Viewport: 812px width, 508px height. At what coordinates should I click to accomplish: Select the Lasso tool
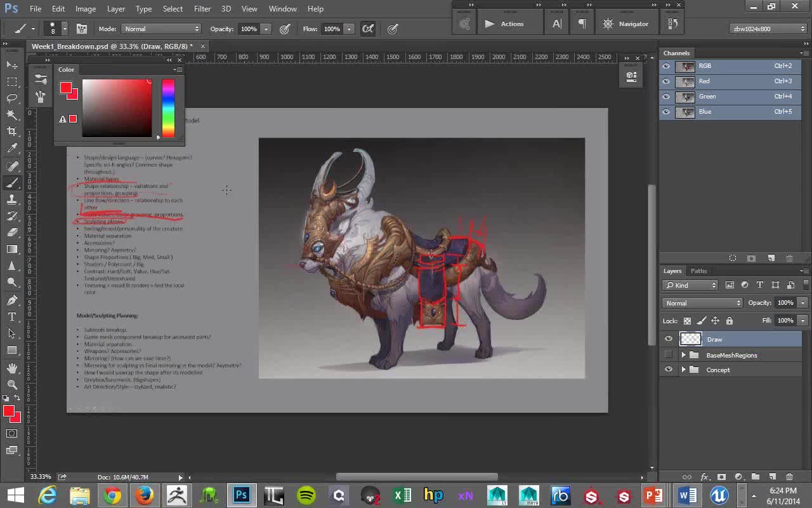point(12,98)
